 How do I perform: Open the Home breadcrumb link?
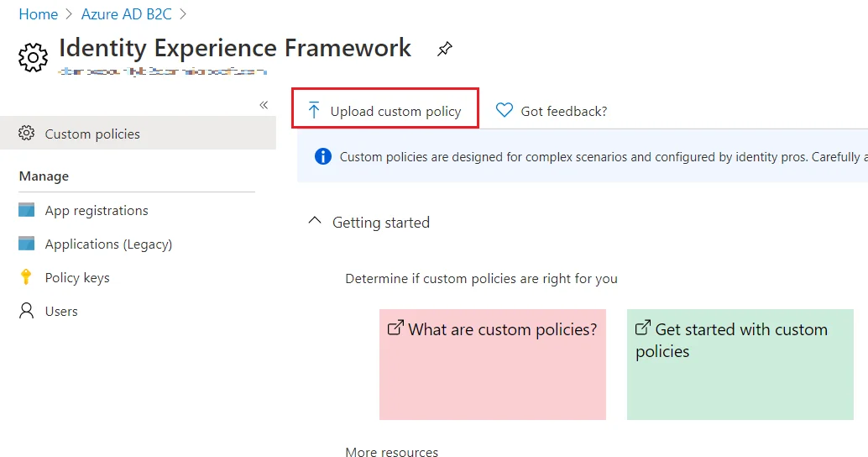pyautogui.click(x=39, y=13)
